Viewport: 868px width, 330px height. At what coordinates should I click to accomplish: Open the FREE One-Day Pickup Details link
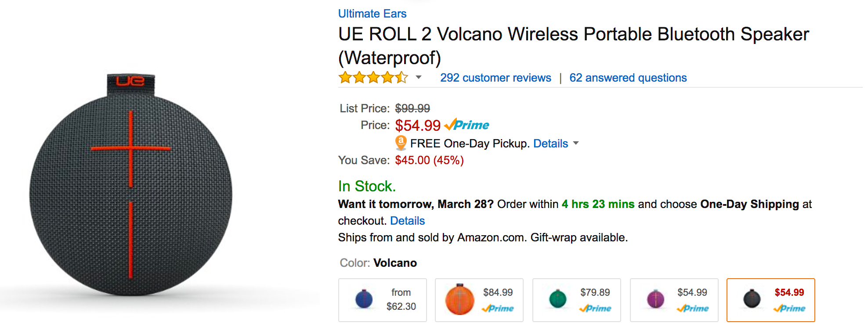(550, 143)
